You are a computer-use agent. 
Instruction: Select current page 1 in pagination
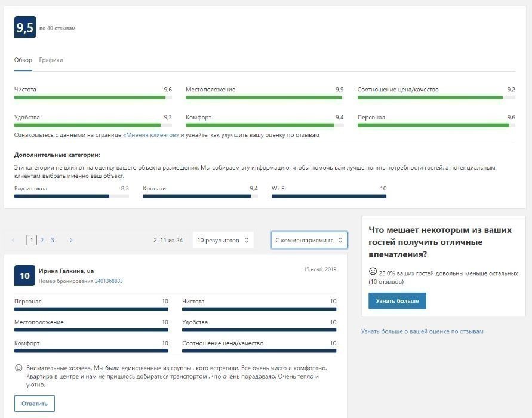[32, 240]
